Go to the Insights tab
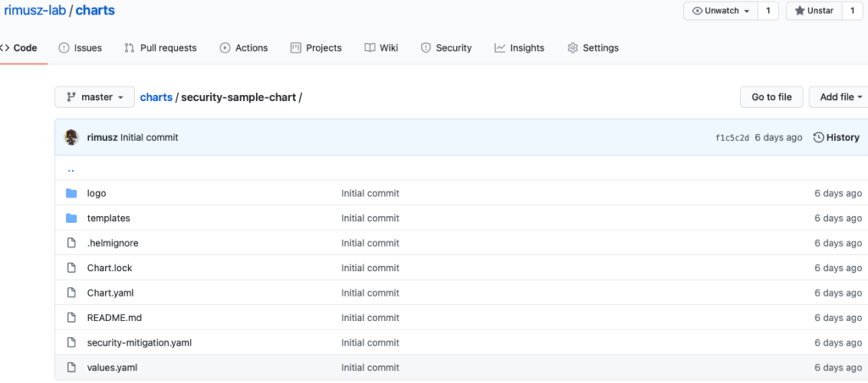Viewport: 868px width, 383px height. coord(519,48)
